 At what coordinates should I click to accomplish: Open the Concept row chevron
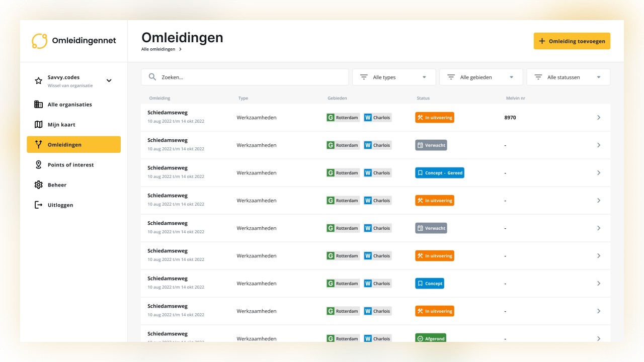point(599,284)
